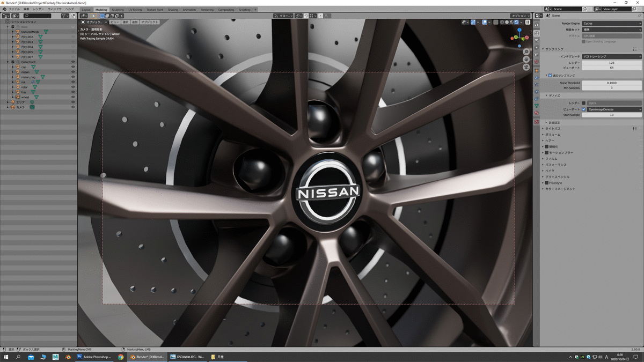Viewport: 644px width, 362px height.
Task: Open the viewport 追加 menu
Action: (x=135, y=23)
